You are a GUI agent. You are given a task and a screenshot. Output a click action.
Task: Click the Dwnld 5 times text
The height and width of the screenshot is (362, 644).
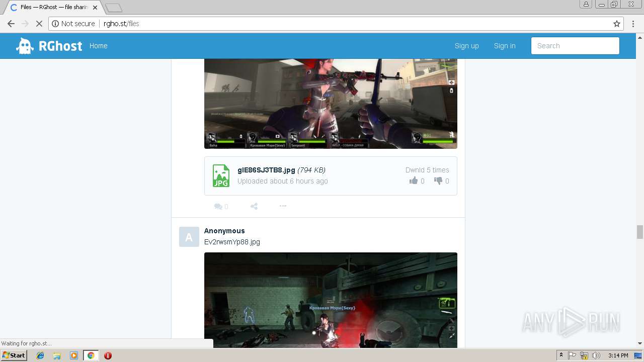pos(427,170)
